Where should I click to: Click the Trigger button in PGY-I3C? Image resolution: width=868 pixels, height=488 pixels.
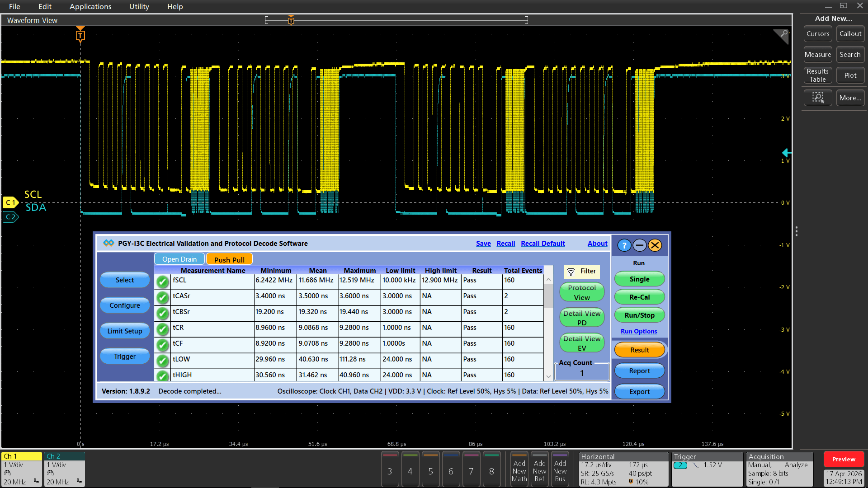pyautogui.click(x=125, y=356)
